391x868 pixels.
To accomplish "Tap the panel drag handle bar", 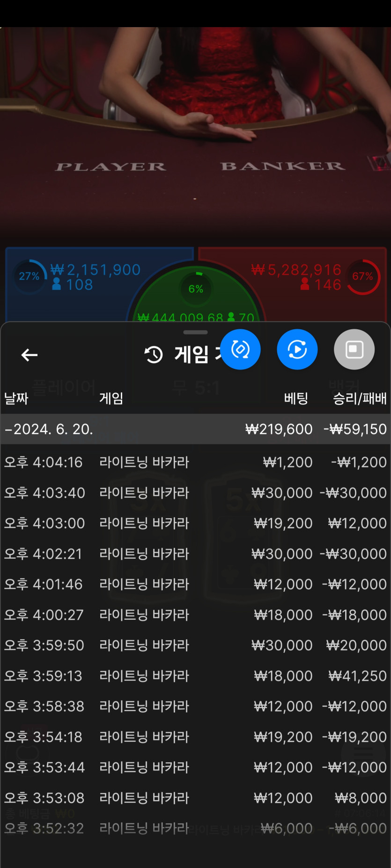I will coord(195,333).
